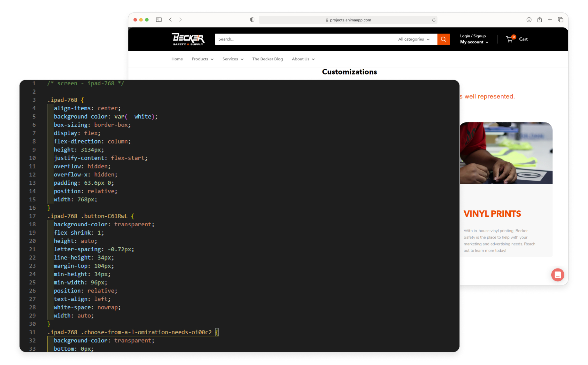
Task: Show the tab overview icon
Action: coord(561,20)
